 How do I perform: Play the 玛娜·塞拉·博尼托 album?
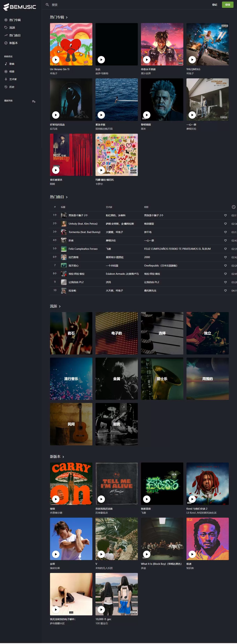[x=101, y=170]
